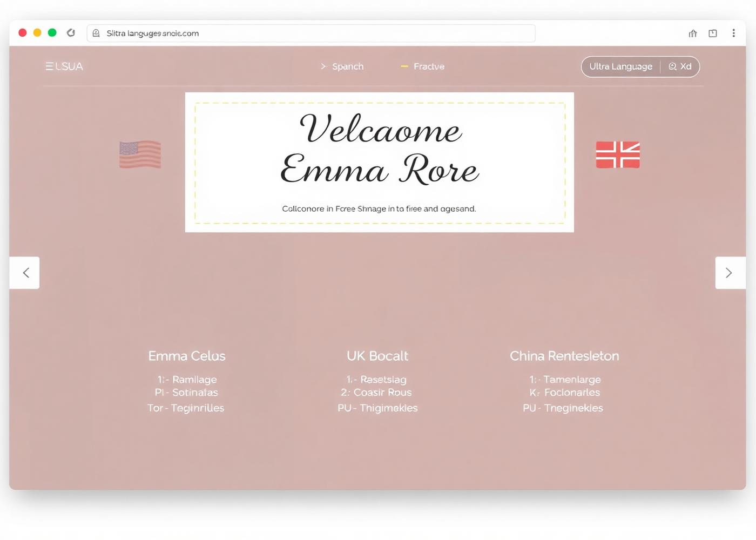The image size is (756, 540).
Task: Click the search magnifier icon beside Xd
Action: [x=672, y=66]
